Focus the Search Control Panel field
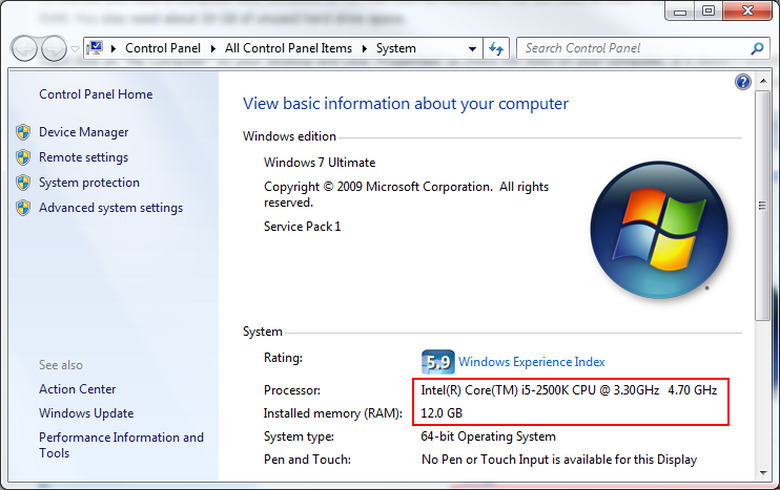Viewport: 780px width, 490px height. point(632,48)
